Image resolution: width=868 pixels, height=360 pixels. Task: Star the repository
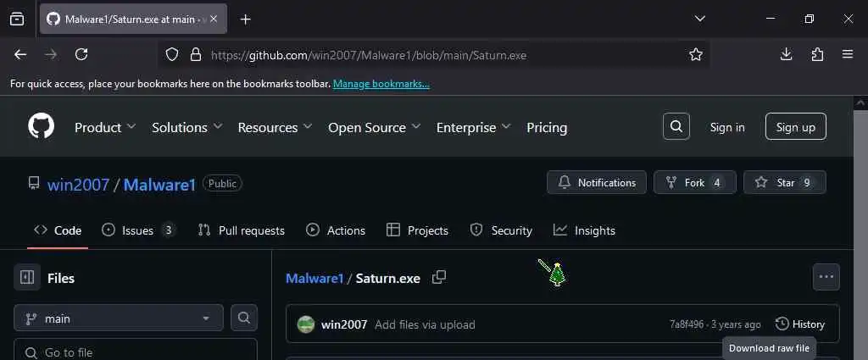(784, 182)
